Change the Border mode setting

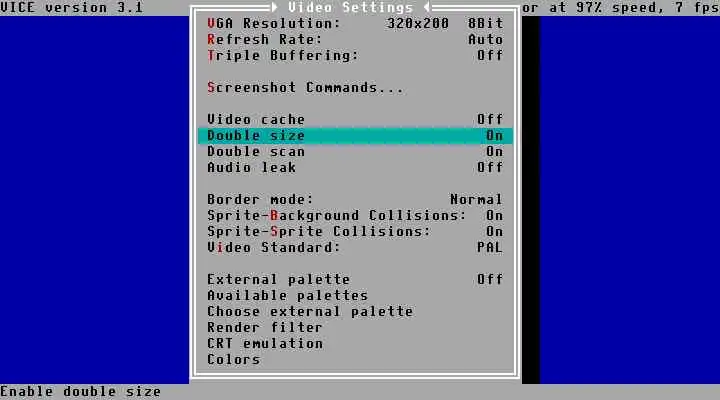coord(355,200)
